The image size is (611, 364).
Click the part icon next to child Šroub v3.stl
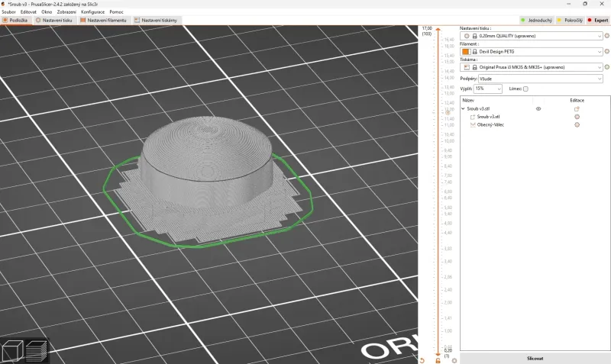pyautogui.click(x=473, y=117)
